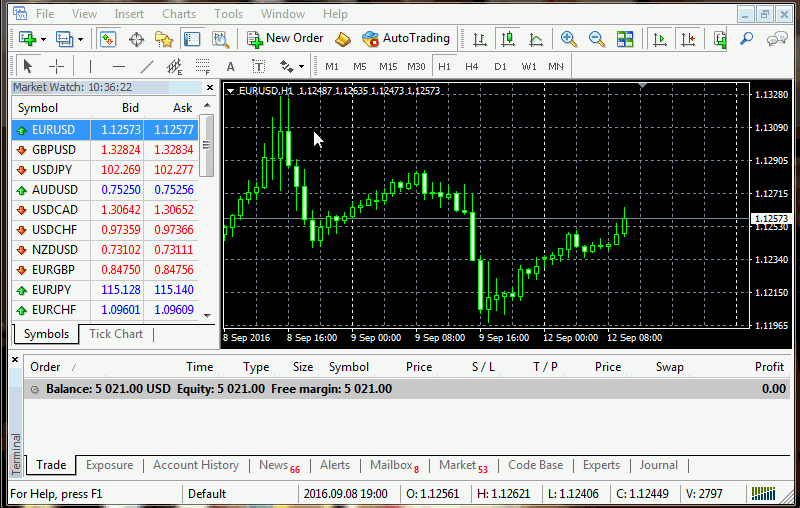Switch to the Account History tab
The width and height of the screenshot is (800, 508).
pos(196,465)
